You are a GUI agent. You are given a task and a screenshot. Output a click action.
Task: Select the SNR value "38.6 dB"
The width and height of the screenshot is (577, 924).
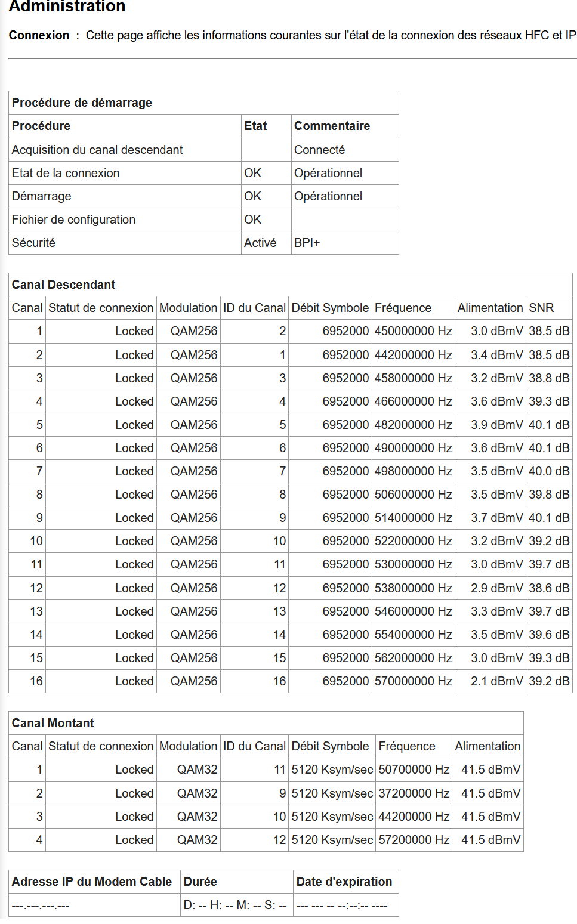pyautogui.click(x=549, y=588)
